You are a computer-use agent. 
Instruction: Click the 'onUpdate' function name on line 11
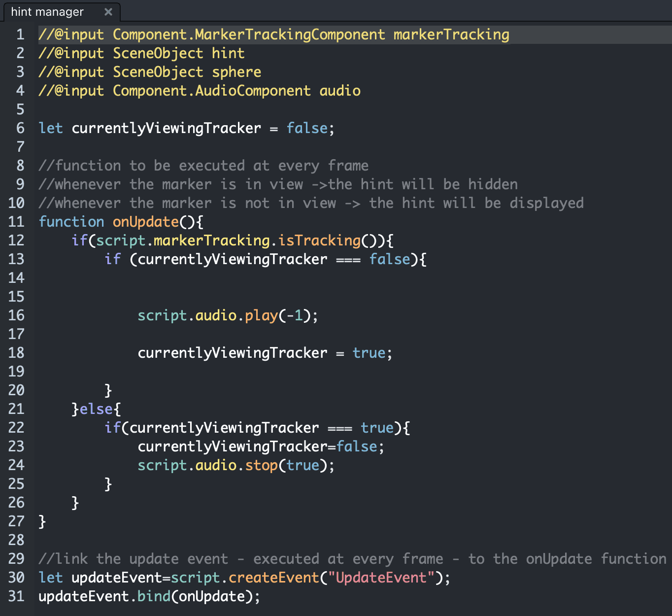pos(146,222)
